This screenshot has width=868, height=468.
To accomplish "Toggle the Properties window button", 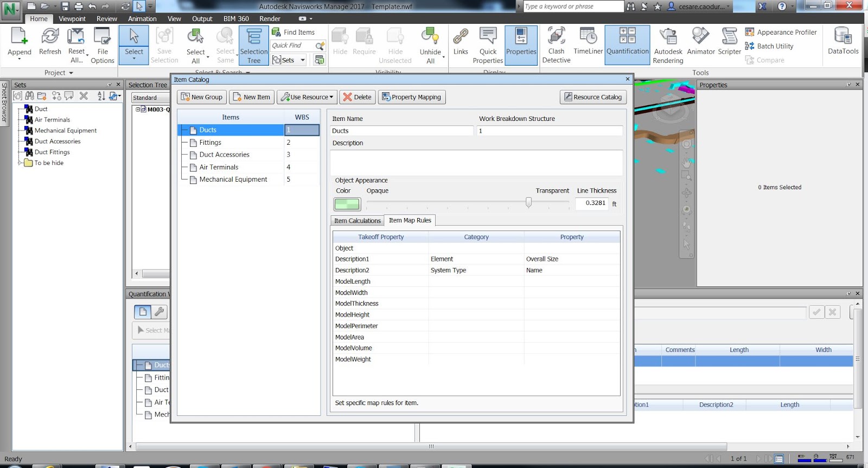I will 521,46.
